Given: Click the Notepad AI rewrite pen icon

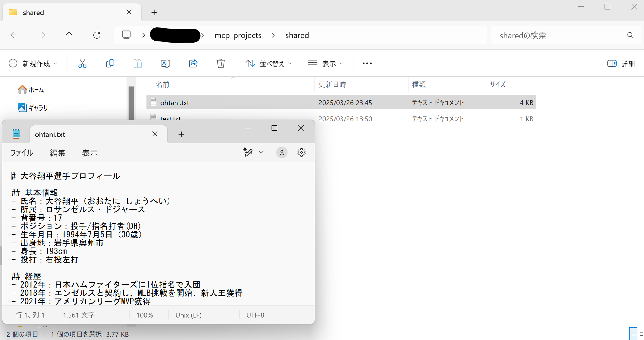Looking at the screenshot, I should [248, 152].
